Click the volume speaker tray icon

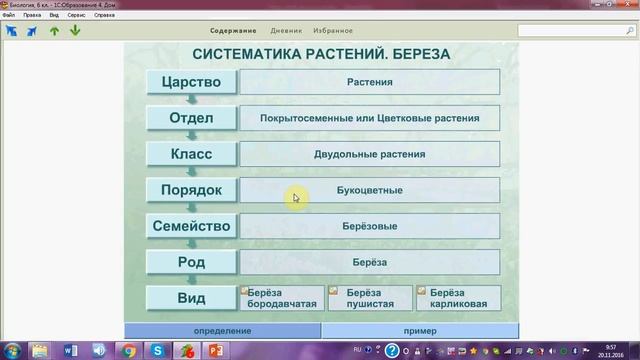[552, 351]
